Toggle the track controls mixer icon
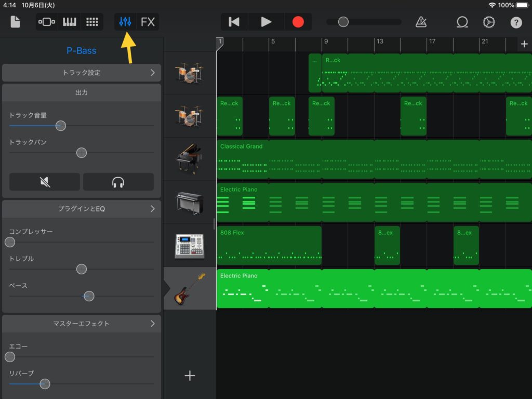 pos(125,22)
